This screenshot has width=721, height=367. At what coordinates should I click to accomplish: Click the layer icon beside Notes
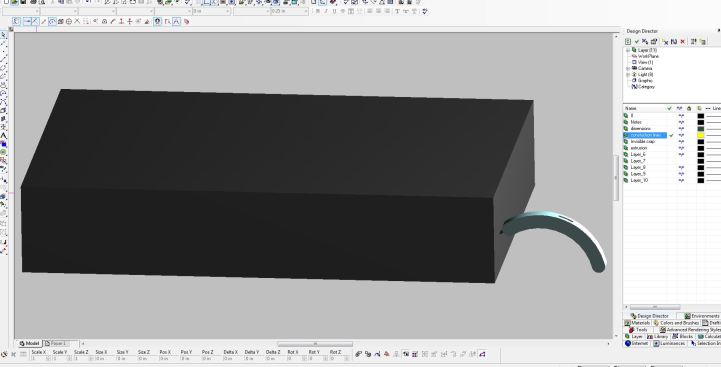pos(626,122)
